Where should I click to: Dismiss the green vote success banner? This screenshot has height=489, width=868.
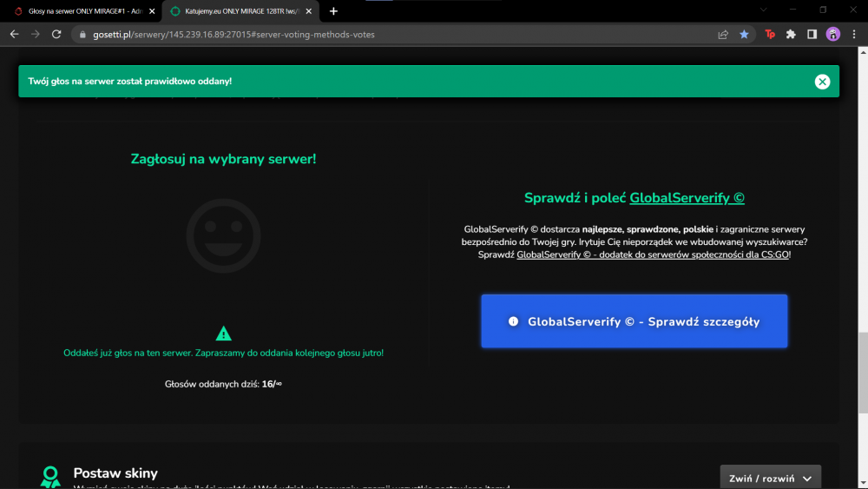(822, 82)
